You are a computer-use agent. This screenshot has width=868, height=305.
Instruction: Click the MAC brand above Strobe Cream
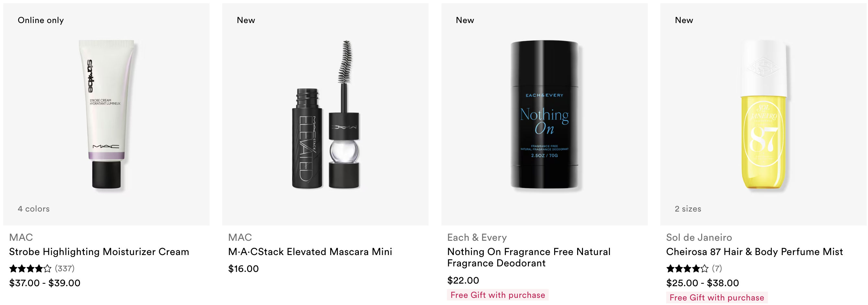[21, 238]
